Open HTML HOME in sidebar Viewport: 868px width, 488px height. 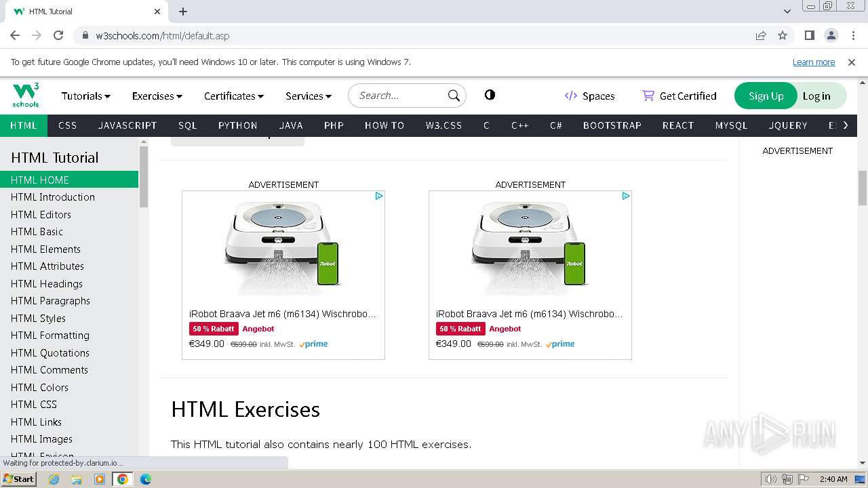[69, 180]
